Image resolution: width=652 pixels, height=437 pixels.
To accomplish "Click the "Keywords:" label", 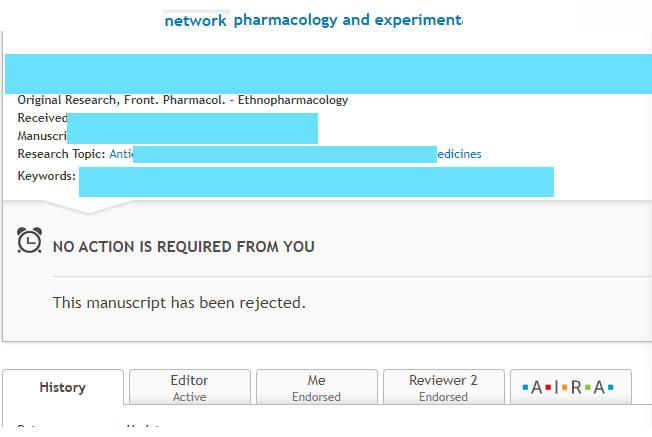I will pos(46,176).
